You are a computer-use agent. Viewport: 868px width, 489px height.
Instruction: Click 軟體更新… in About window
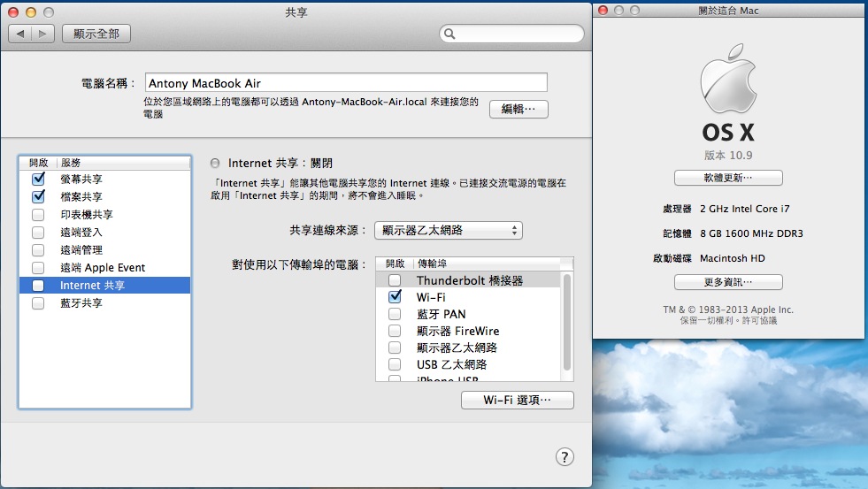point(728,178)
